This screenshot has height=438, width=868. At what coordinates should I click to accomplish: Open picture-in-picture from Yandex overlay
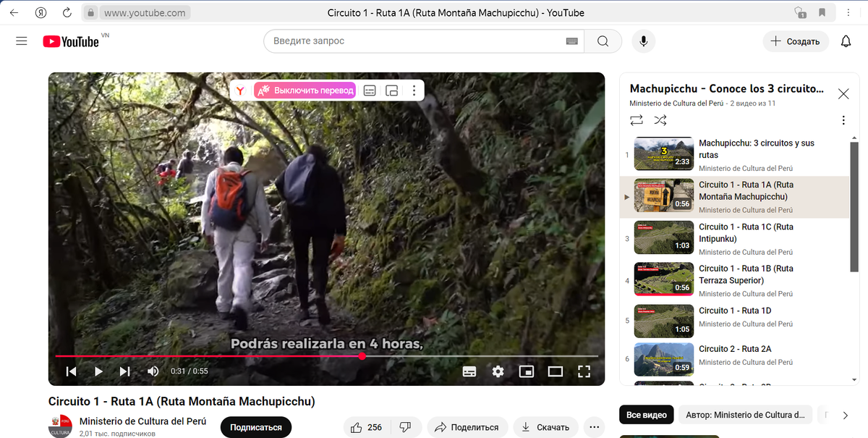click(x=392, y=90)
